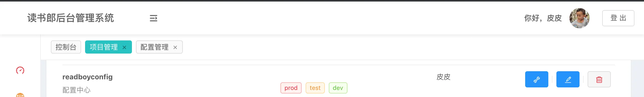Image resolution: width=644 pixels, height=97 pixels.
Task: Open the globe icon in the sidebar
Action: point(20,95)
